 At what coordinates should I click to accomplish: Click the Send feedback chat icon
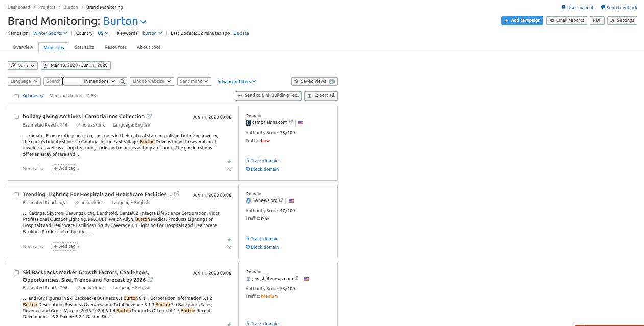click(x=603, y=8)
